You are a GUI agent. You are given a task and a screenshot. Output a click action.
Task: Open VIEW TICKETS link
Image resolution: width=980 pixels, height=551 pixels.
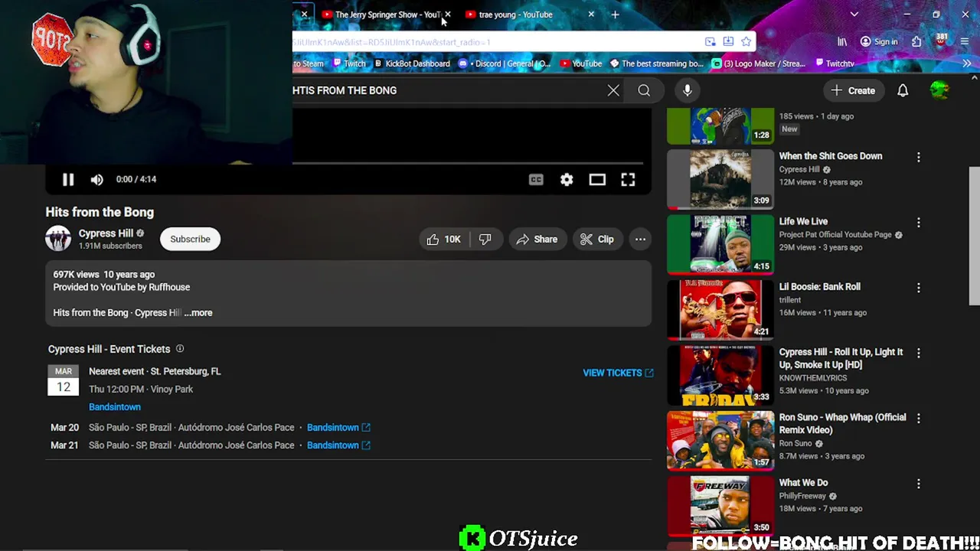[x=618, y=373]
